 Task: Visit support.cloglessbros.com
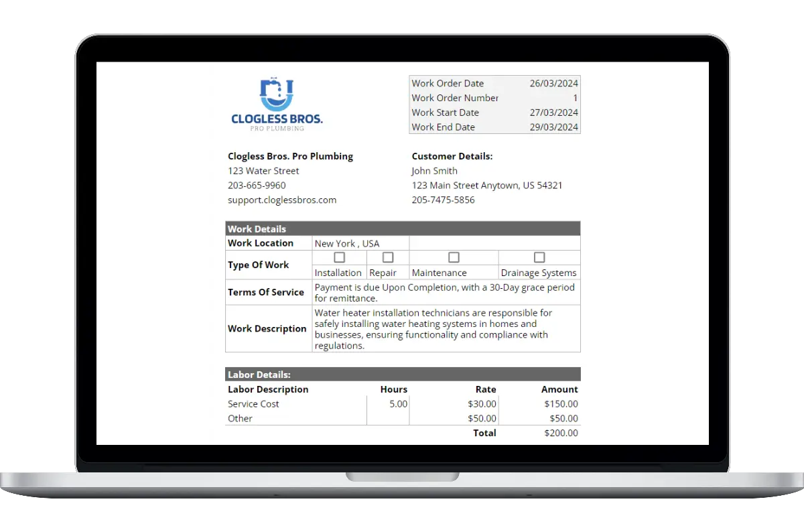click(x=282, y=200)
